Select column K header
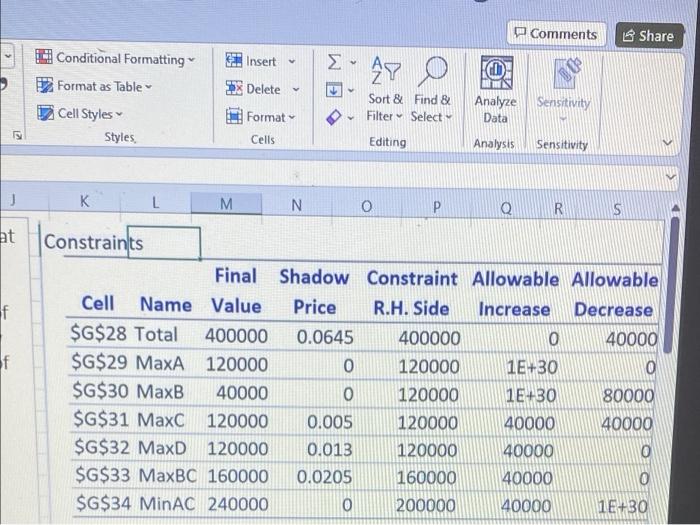 84,201
